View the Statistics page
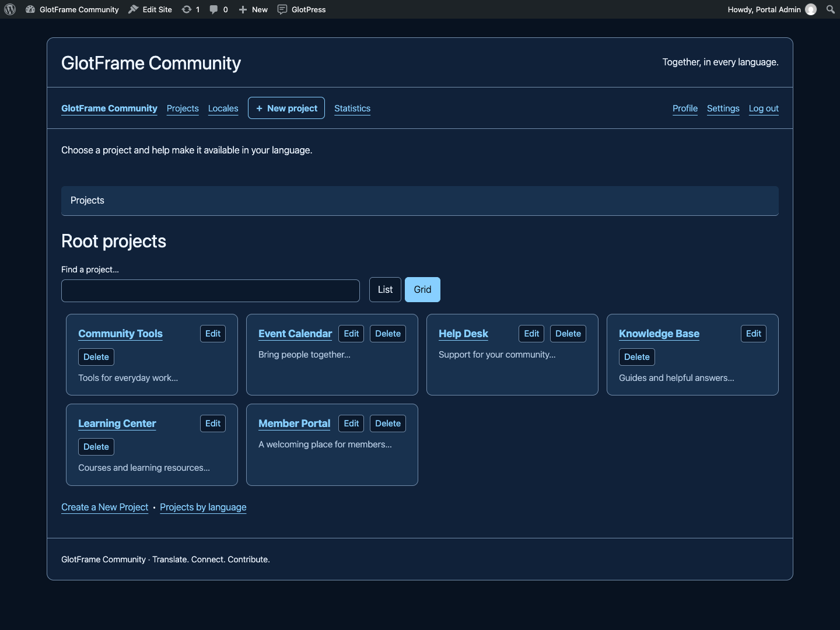Image resolution: width=840 pixels, height=630 pixels. pyautogui.click(x=352, y=108)
